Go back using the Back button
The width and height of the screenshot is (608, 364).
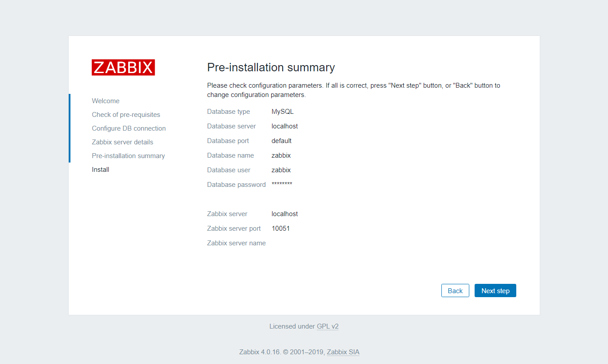pos(455,290)
